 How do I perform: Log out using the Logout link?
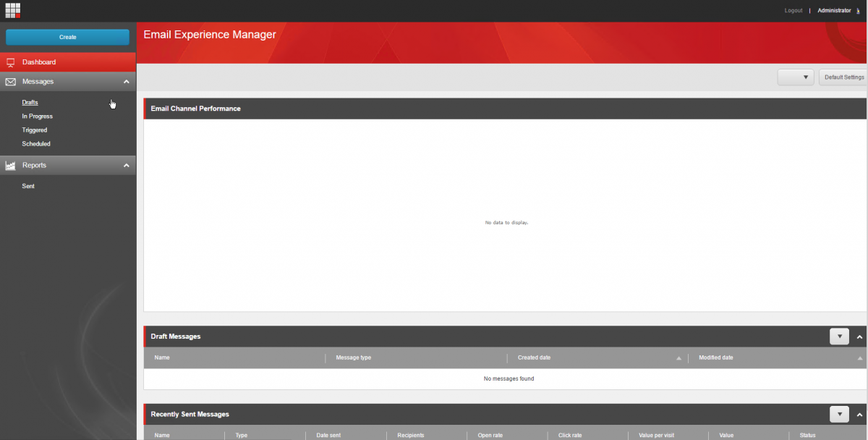(793, 11)
